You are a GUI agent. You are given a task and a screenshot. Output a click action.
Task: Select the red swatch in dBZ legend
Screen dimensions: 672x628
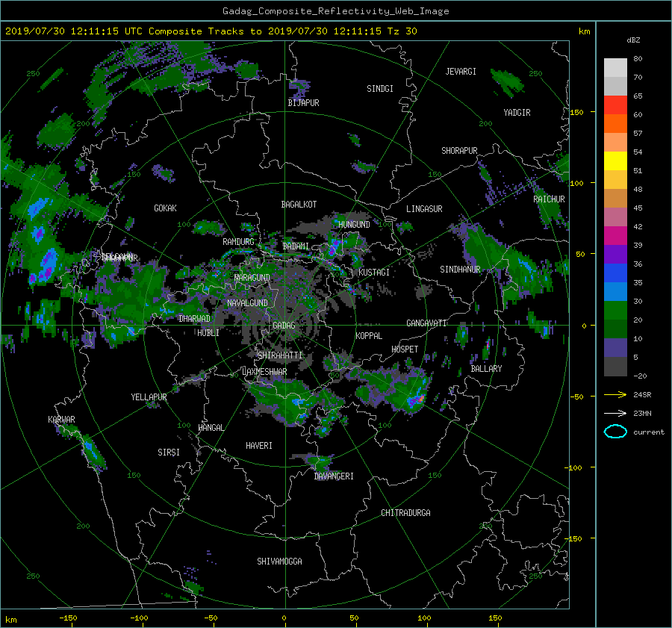(x=615, y=105)
